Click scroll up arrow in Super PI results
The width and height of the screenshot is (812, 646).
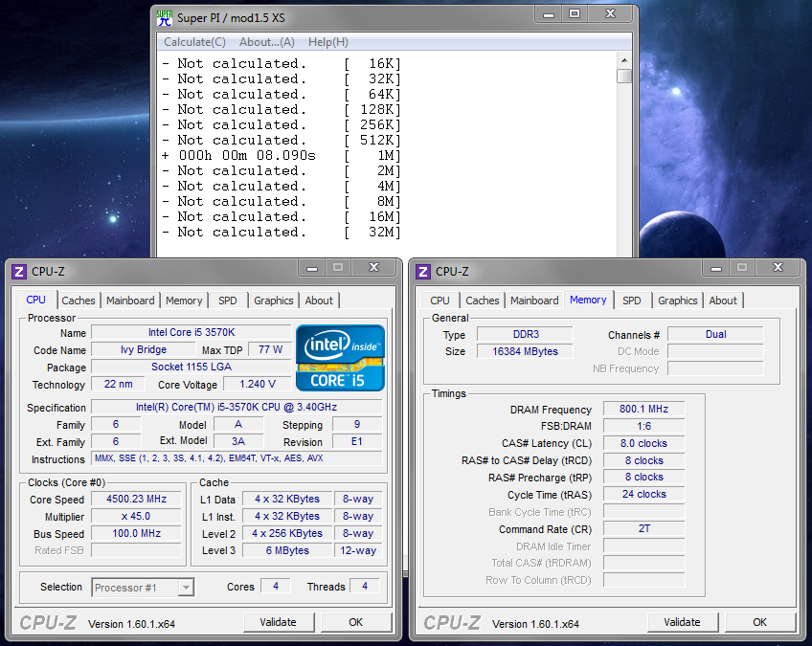[x=624, y=60]
